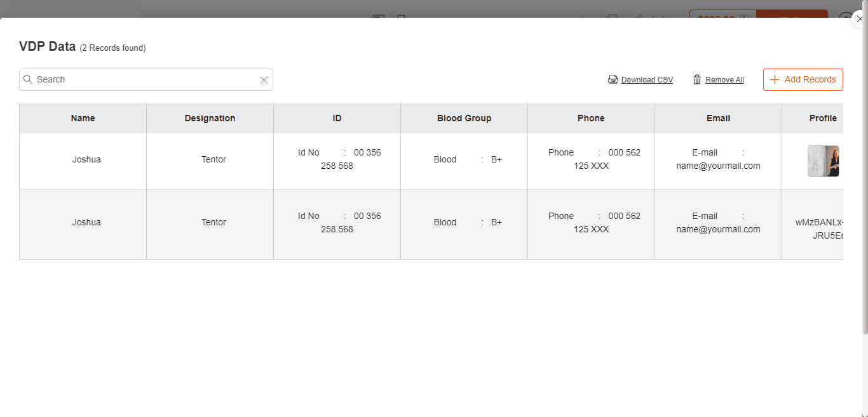Click Joshua name in the first row
The image size is (868, 417).
(x=86, y=159)
